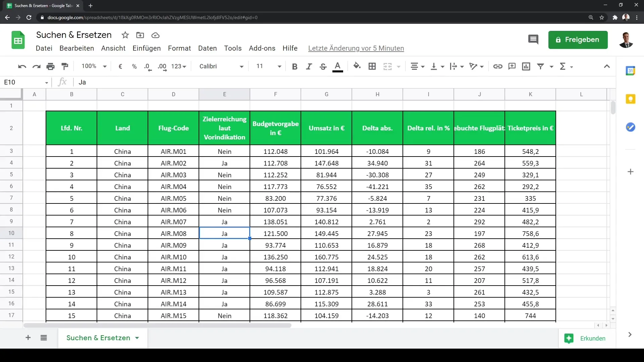
Task: Open text wrapping dropdown
Action: 457,66
